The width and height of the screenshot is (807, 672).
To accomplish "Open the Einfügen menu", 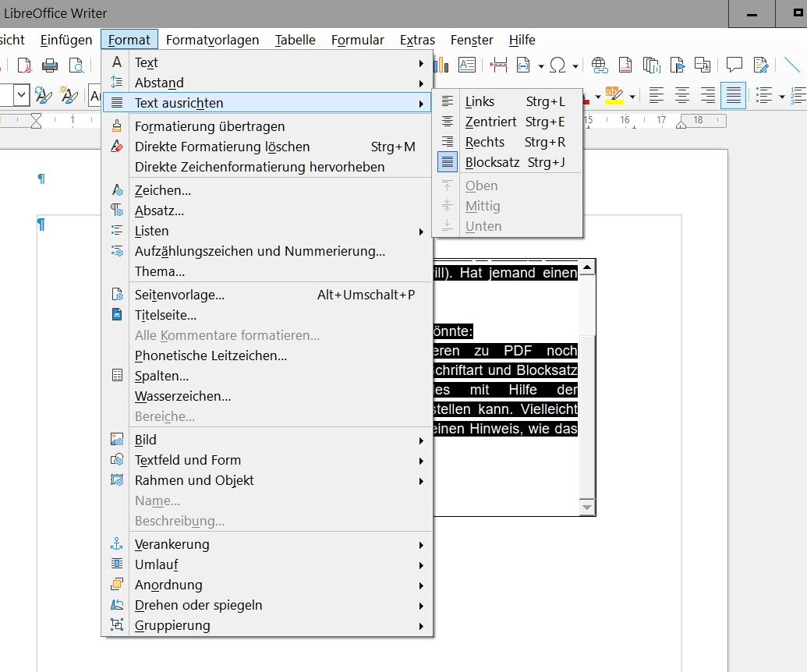I will pos(66,40).
